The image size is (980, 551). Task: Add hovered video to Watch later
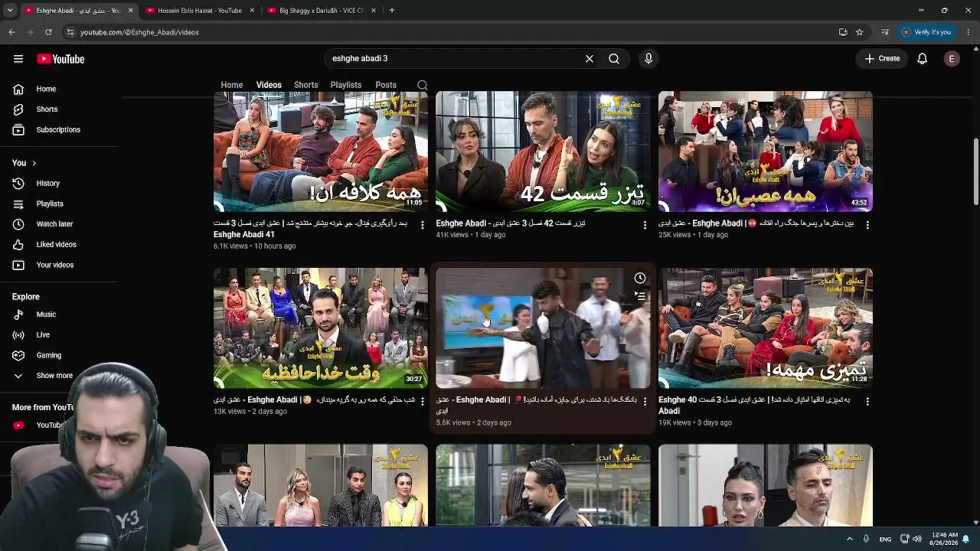(x=640, y=279)
